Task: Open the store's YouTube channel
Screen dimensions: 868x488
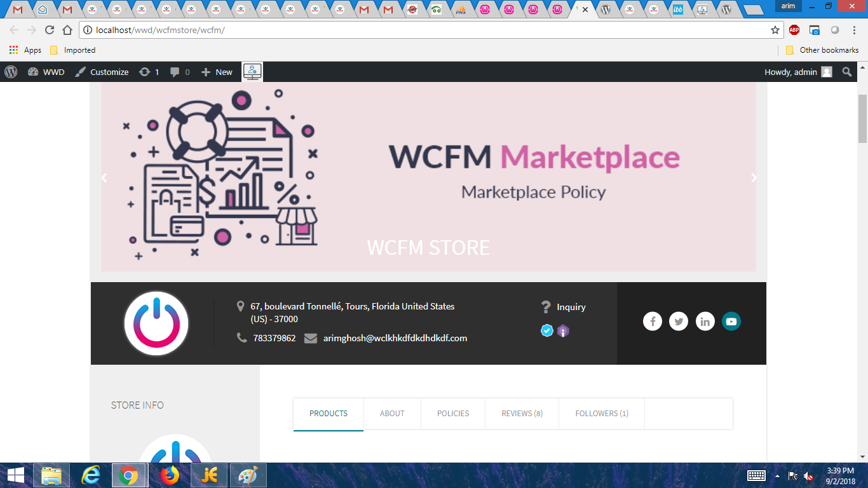Action: pyautogui.click(x=731, y=322)
